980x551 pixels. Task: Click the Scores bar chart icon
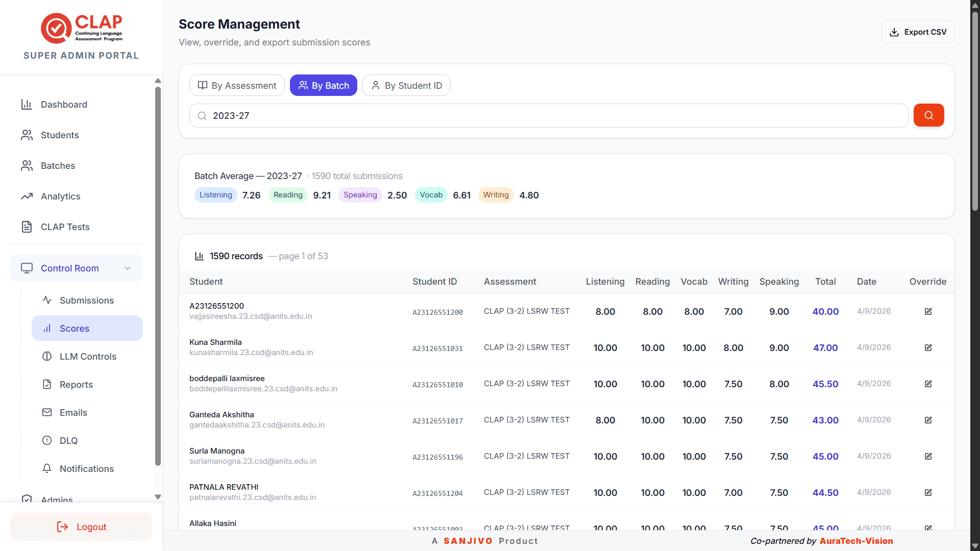[47, 329]
